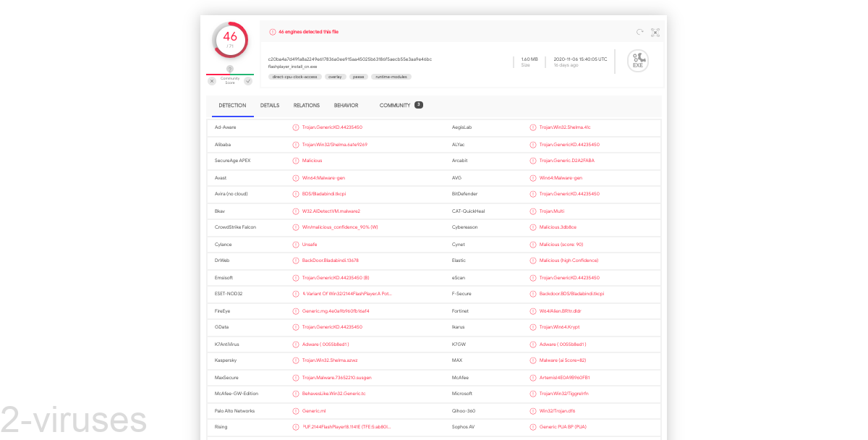Select the Qihoo-360 Win32/Trojan.df6 result
This screenshot has width=868, height=440.
(x=558, y=411)
